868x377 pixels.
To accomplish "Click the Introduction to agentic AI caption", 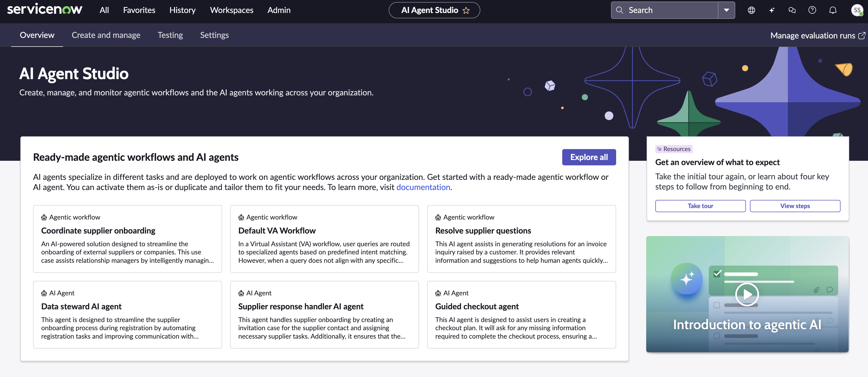I will [747, 324].
